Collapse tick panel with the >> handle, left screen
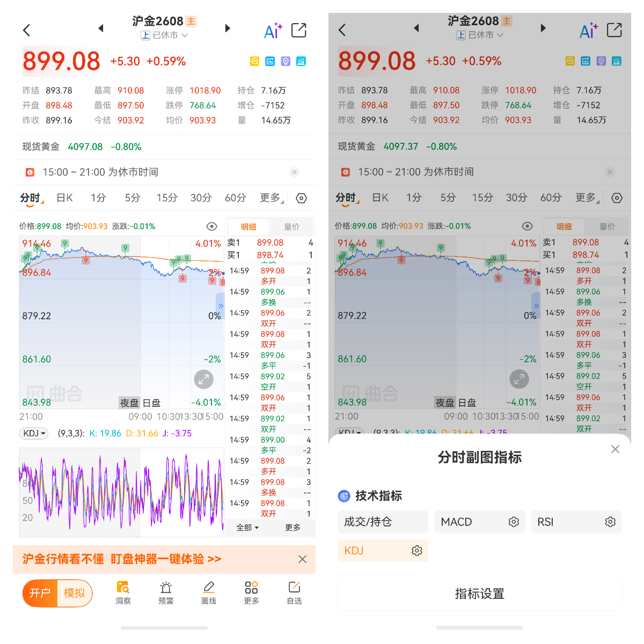This screenshot has width=644, height=644. click(220, 305)
